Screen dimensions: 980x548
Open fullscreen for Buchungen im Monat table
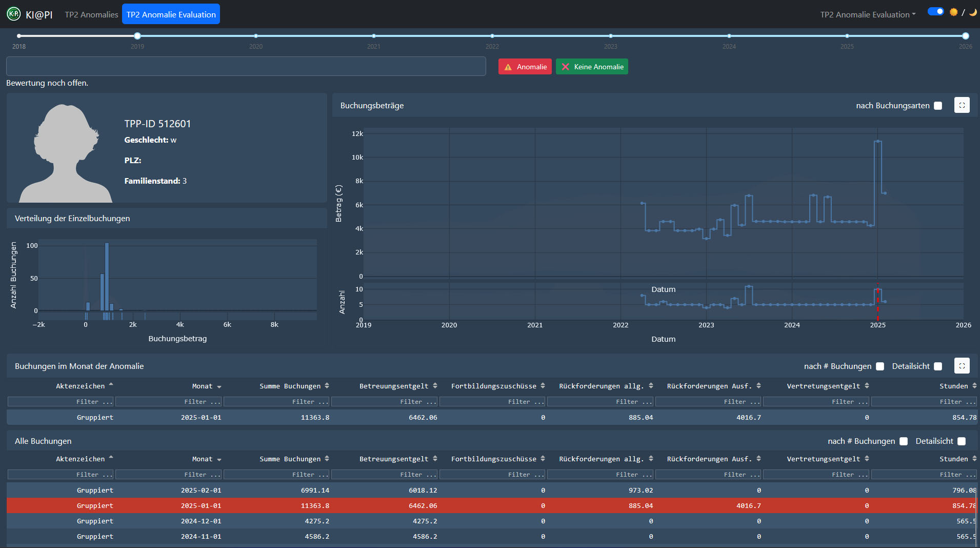pyautogui.click(x=962, y=366)
